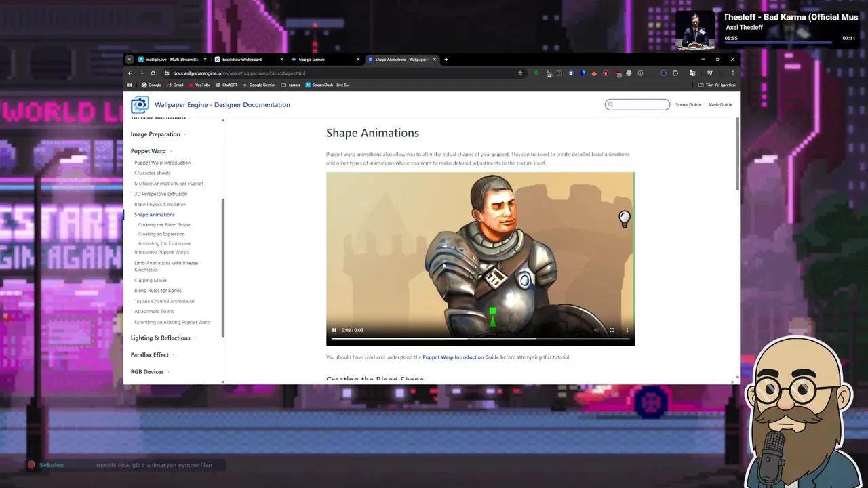Open Wallpaper Engine - Designer Documentation home link
Screen dimensions: 868x488
coord(222,104)
